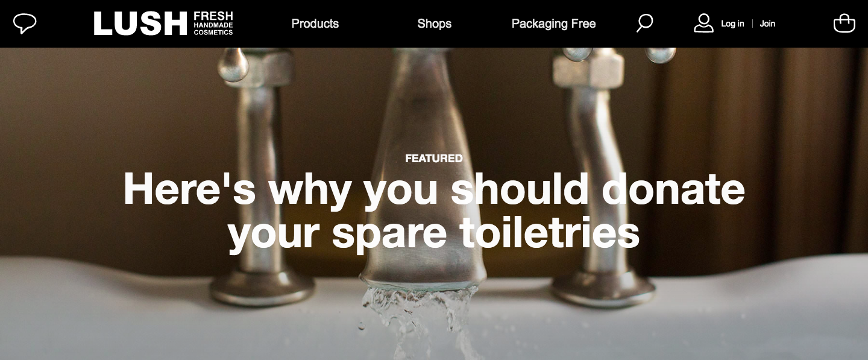Select the FEATURED label

[434, 159]
